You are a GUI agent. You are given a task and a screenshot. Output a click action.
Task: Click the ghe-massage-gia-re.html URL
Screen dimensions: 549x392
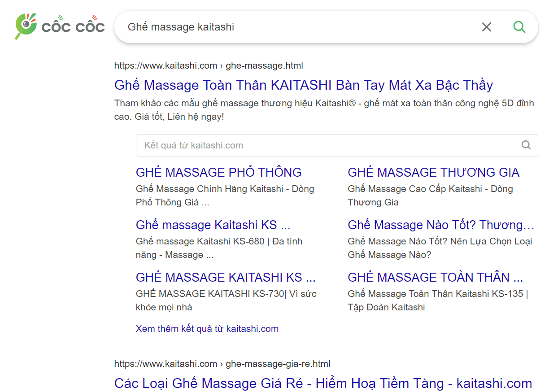[x=222, y=363]
